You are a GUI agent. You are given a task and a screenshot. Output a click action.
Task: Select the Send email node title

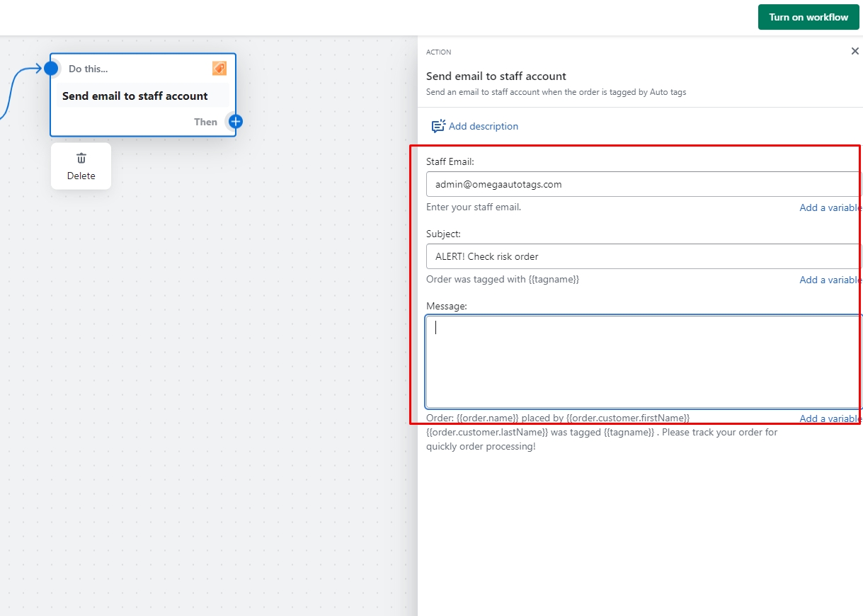point(135,96)
